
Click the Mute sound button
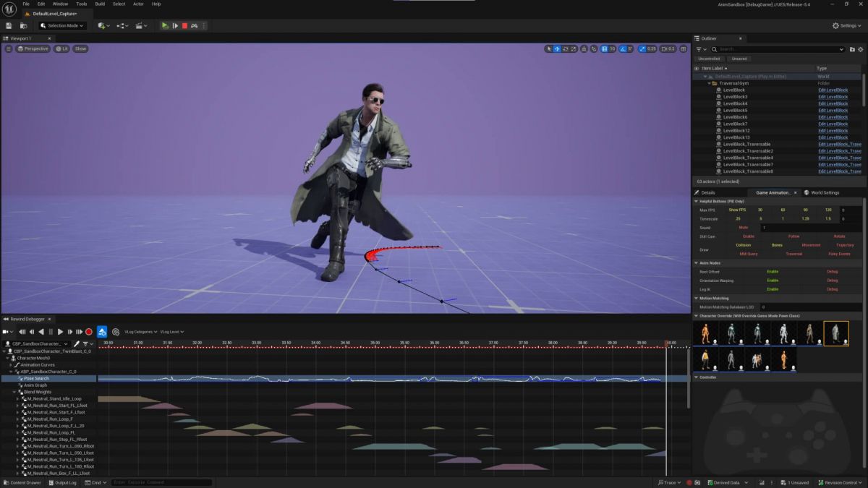coord(743,227)
